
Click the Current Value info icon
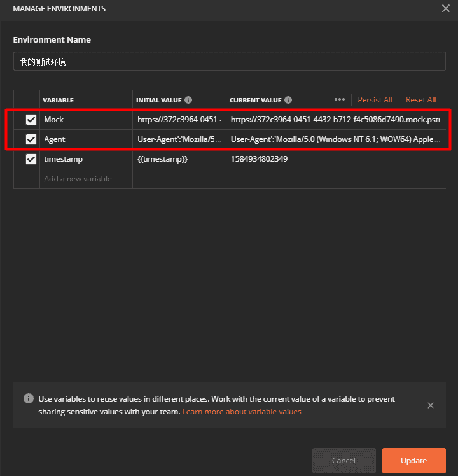(x=288, y=100)
